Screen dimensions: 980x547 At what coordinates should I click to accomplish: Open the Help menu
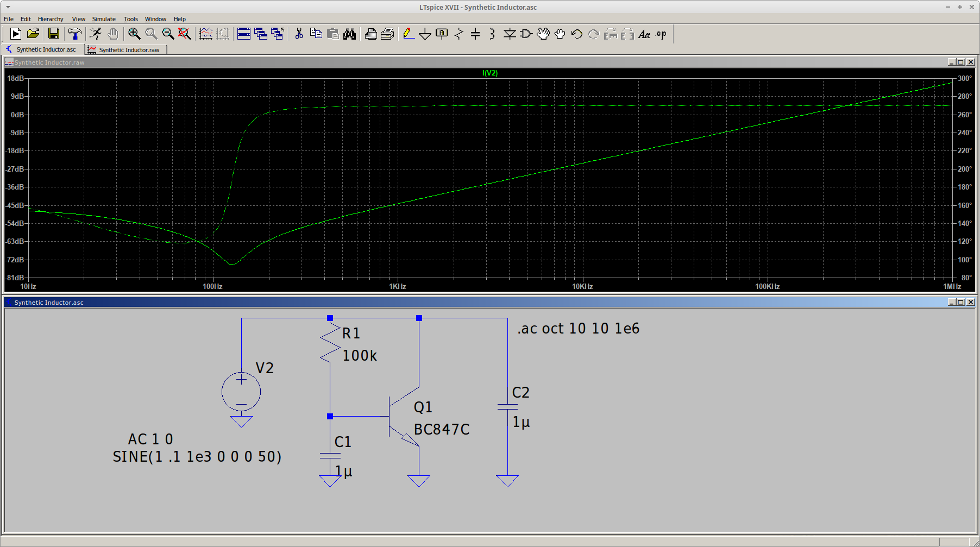pos(180,19)
